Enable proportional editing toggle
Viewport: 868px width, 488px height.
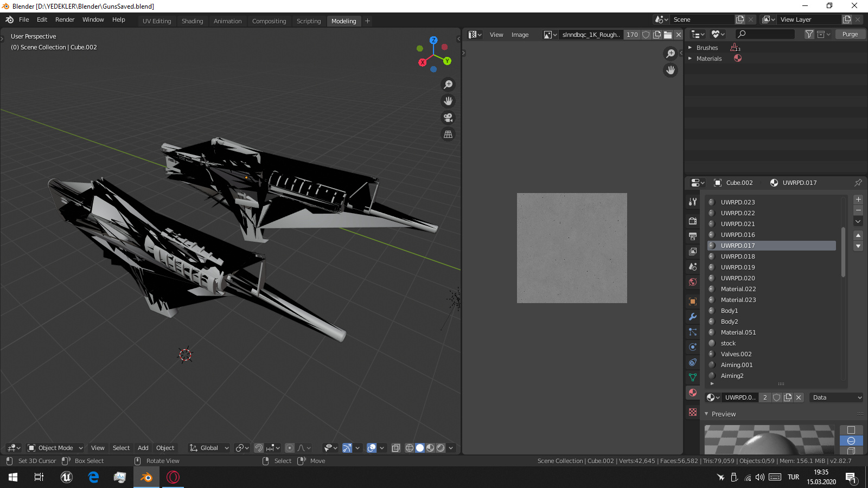point(290,448)
